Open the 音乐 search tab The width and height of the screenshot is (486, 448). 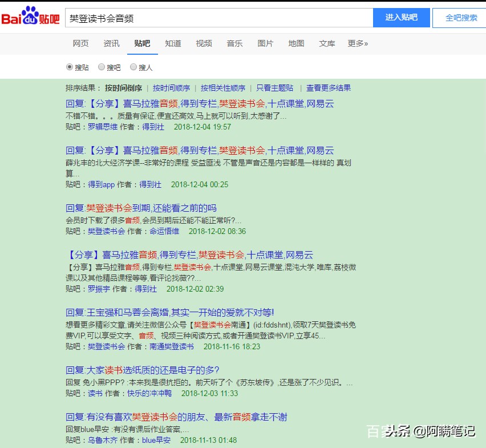(234, 43)
